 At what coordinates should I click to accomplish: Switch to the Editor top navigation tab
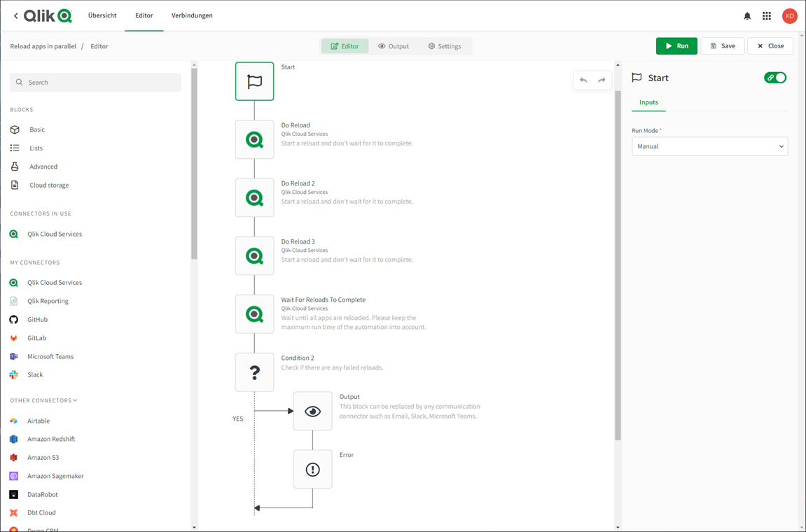(x=144, y=15)
